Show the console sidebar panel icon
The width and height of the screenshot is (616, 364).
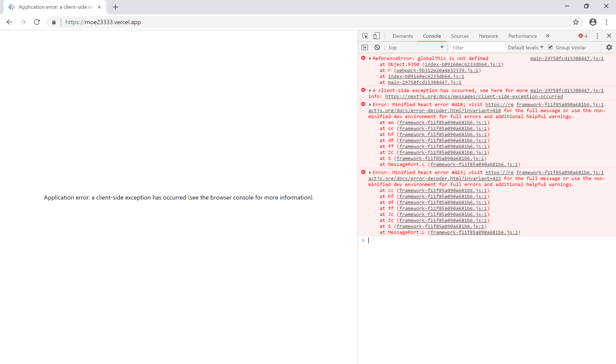tap(365, 47)
